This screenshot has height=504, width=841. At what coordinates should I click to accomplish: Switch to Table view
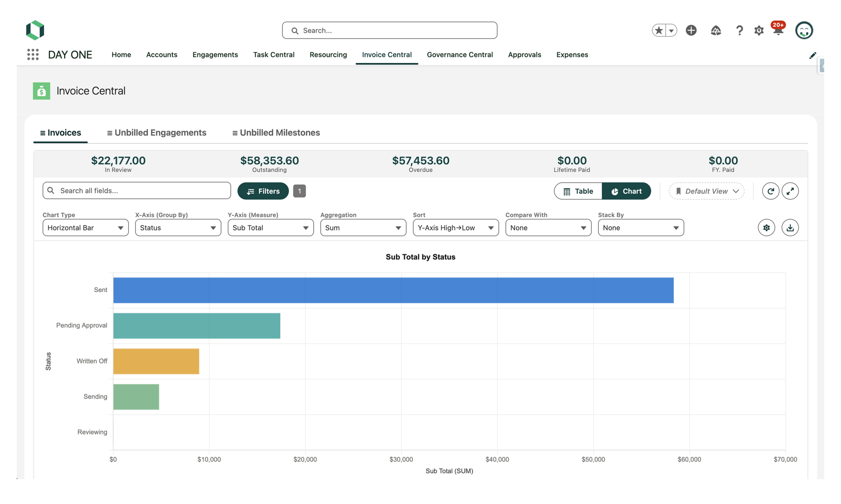point(578,191)
